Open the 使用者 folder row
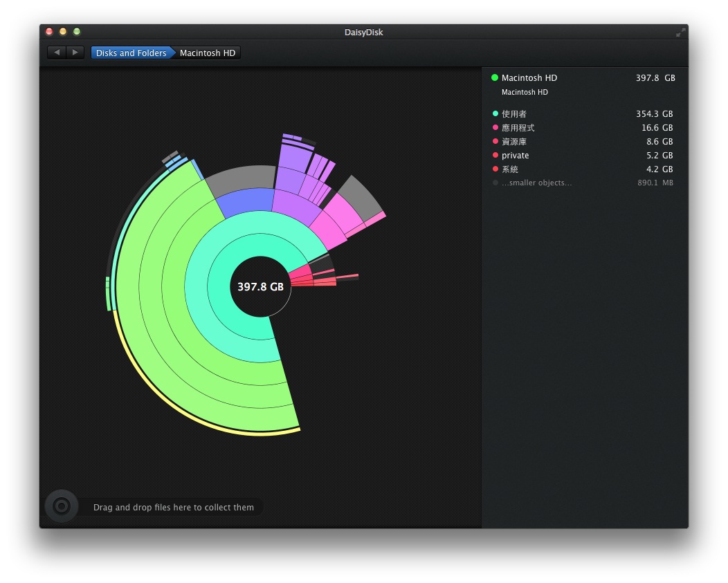This screenshot has width=728, height=583. tap(583, 113)
